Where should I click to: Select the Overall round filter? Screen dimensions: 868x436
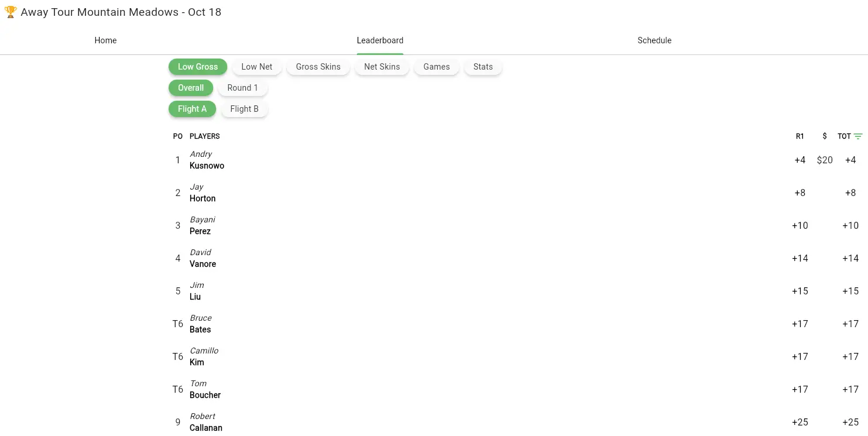coord(191,88)
